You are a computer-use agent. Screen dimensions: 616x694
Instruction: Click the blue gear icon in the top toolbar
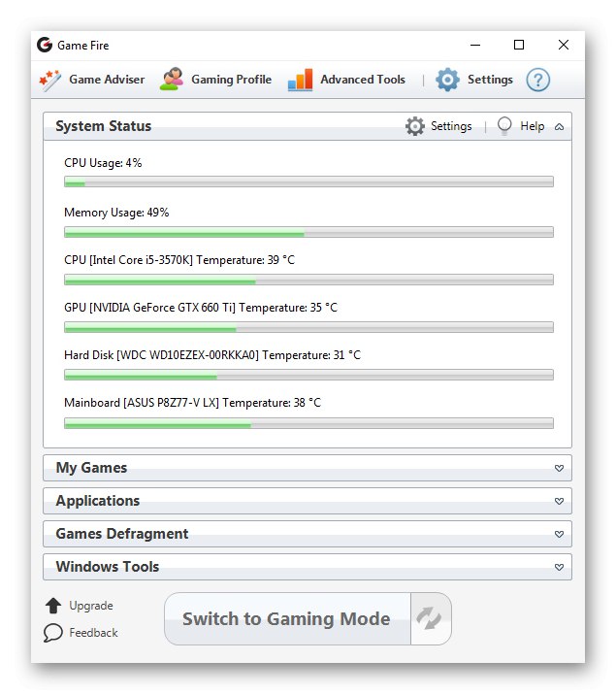[x=447, y=81]
